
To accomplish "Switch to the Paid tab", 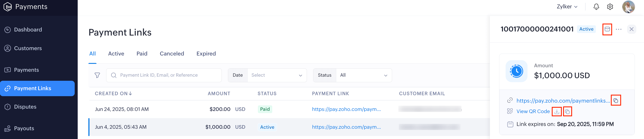I will tap(142, 54).
